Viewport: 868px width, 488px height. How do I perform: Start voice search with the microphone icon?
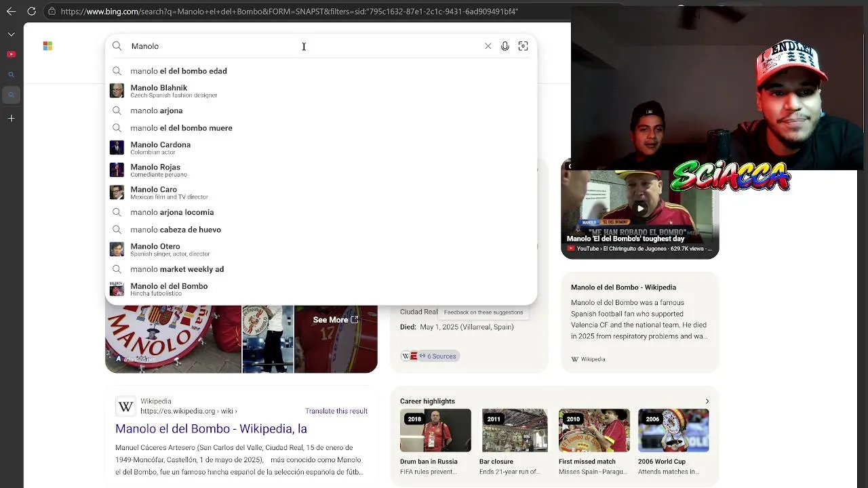click(x=505, y=46)
